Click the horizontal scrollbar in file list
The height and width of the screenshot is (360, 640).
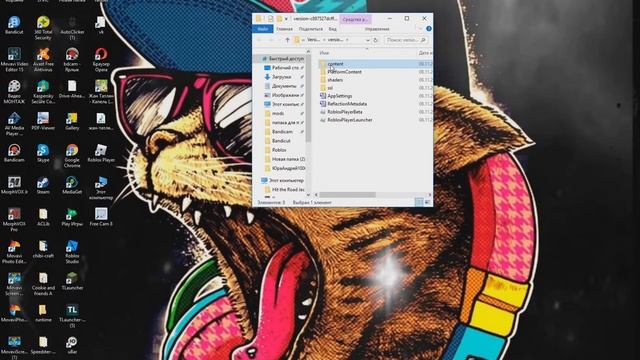pyautogui.click(x=347, y=195)
